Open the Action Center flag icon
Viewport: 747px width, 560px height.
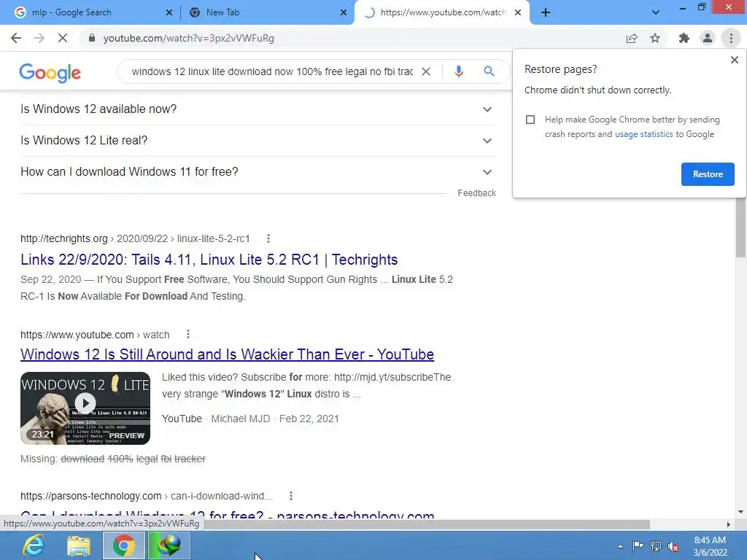(x=638, y=545)
